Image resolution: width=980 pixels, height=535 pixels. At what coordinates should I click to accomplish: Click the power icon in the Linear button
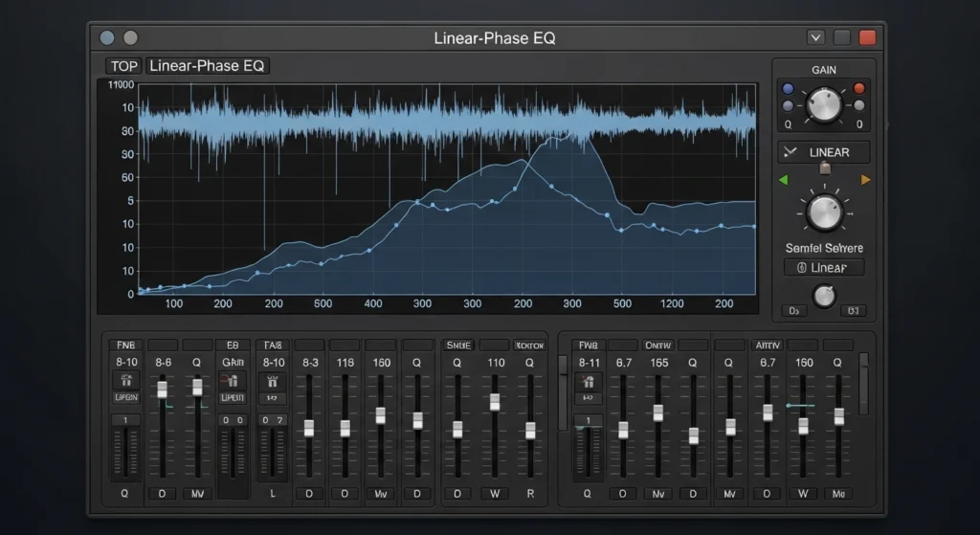802,268
